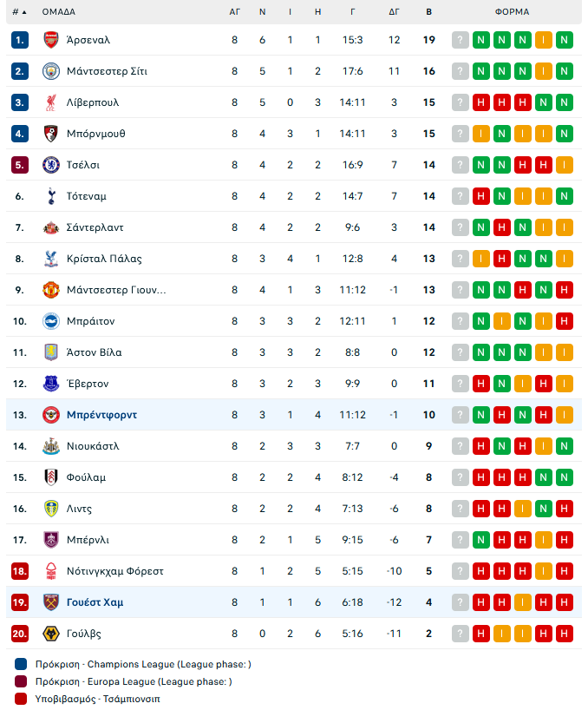Select the Chelsea club badge

click(50, 165)
